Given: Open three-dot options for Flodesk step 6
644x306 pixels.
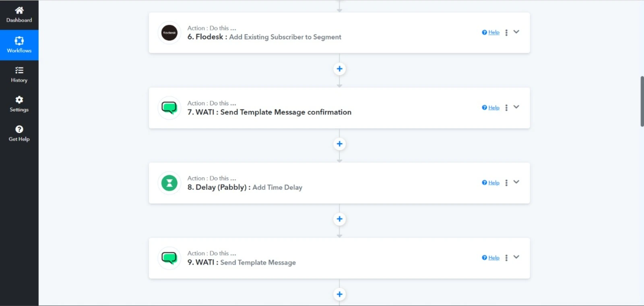Looking at the screenshot, I should click(506, 33).
